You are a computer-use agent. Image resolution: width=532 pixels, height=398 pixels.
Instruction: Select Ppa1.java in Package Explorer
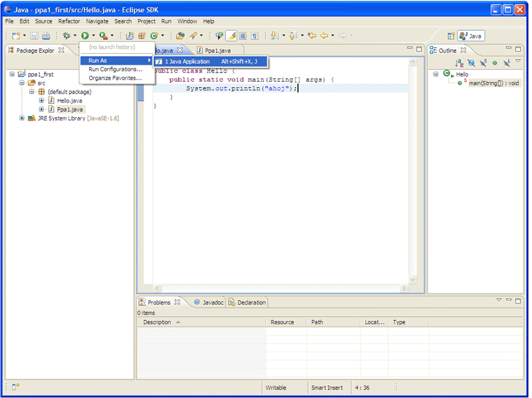click(x=70, y=109)
